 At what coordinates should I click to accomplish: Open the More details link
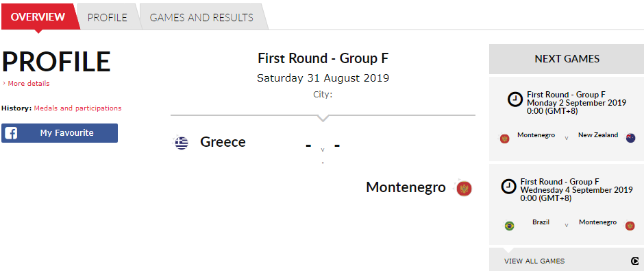tap(26, 84)
